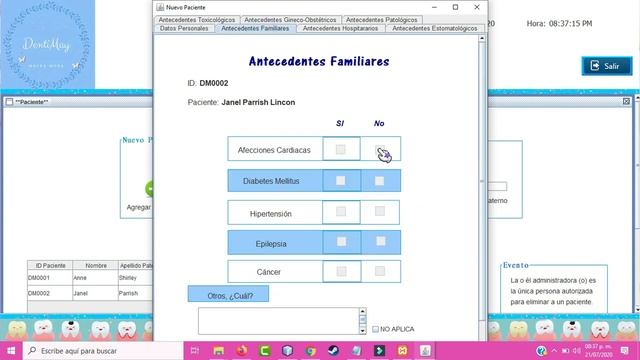Close the Paciente internal window
Screen dimensions: 640x360
point(626,101)
